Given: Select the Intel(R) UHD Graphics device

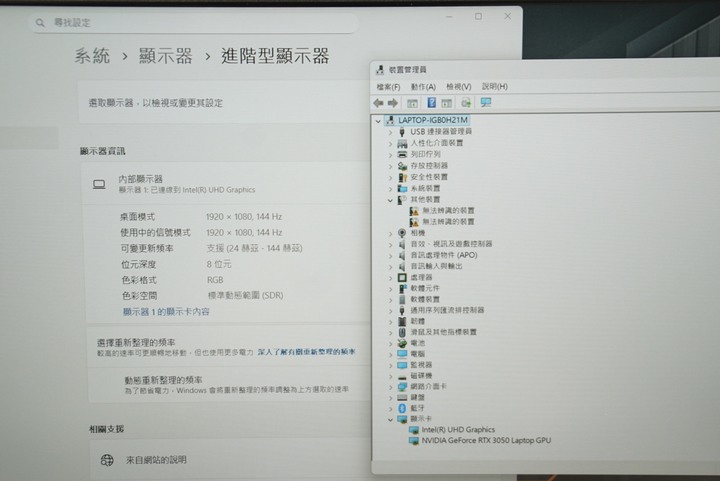Looking at the screenshot, I should (458, 430).
